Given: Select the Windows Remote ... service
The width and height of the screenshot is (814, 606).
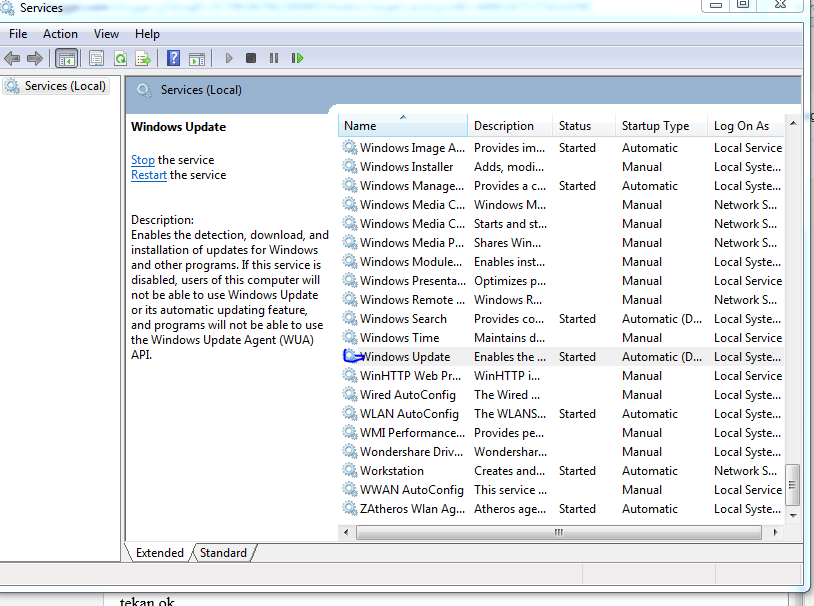Looking at the screenshot, I should (x=412, y=300).
